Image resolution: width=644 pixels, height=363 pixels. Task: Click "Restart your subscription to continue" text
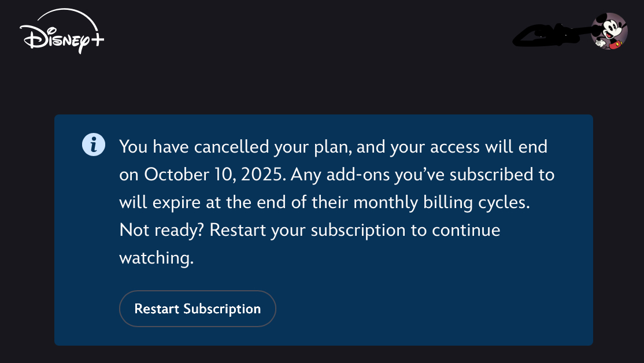pyautogui.click(x=354, y=230)
